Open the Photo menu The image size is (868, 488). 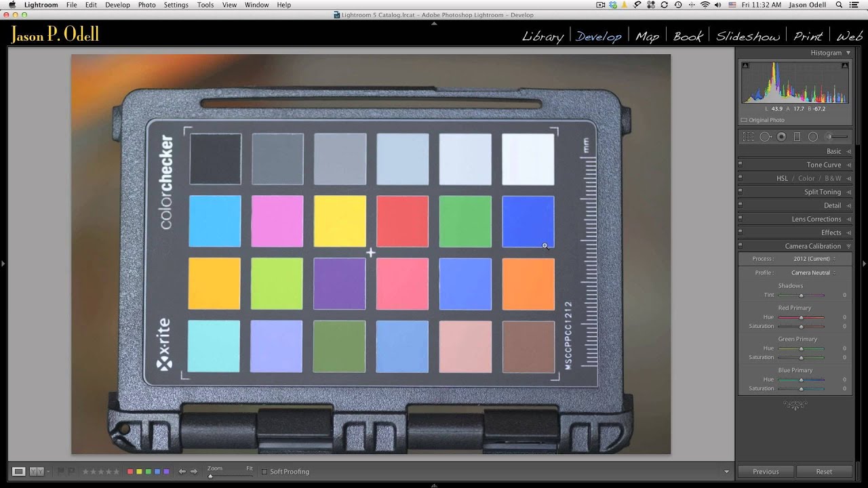[x=147, y=5]
